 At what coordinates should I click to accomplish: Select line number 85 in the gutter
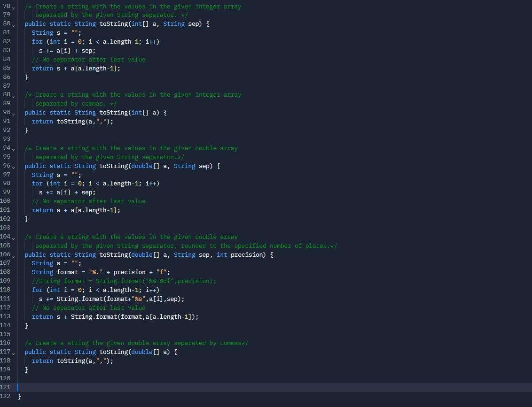click(x=6, y=68)
